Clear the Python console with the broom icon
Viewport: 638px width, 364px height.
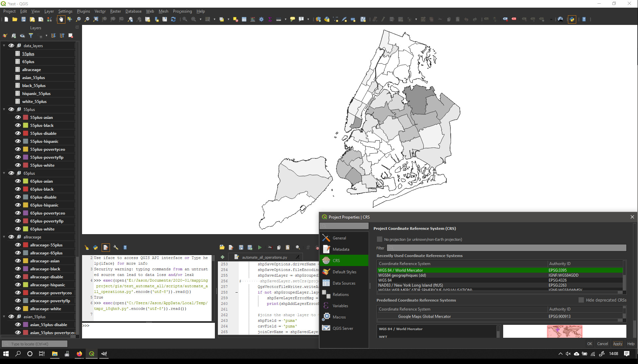[87, 247]
